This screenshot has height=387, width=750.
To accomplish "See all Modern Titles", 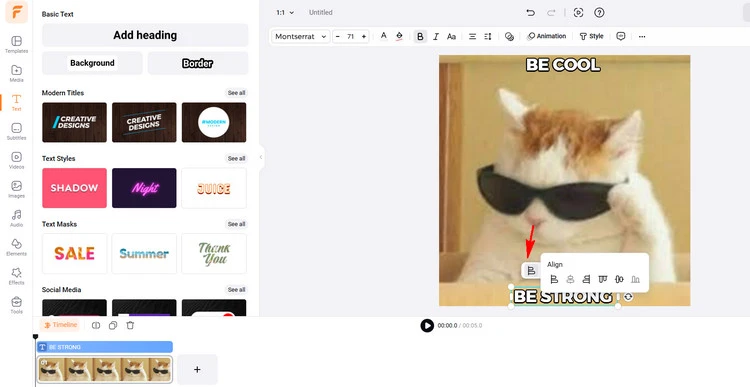I will pos(236,93).
